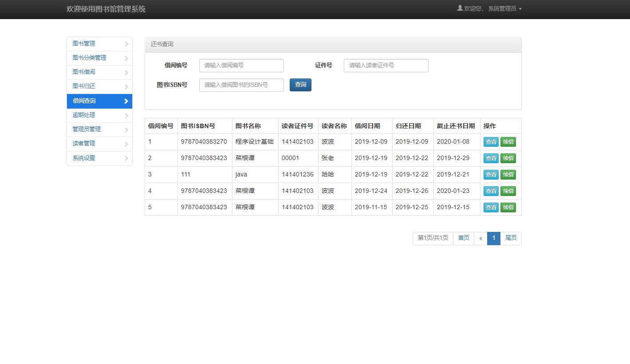The height and width of the screenshot is (364, 630).
Task: Select 借阅查询 sidebar item
Action: pos(84,101)
